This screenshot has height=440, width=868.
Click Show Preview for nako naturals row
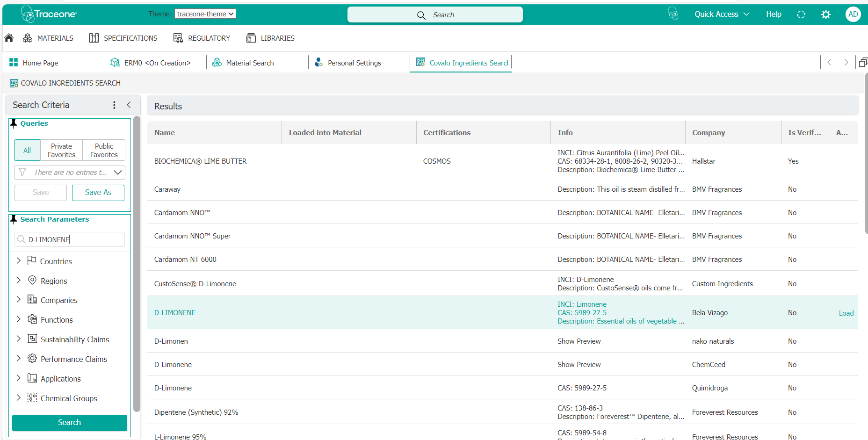click(579, 341)
